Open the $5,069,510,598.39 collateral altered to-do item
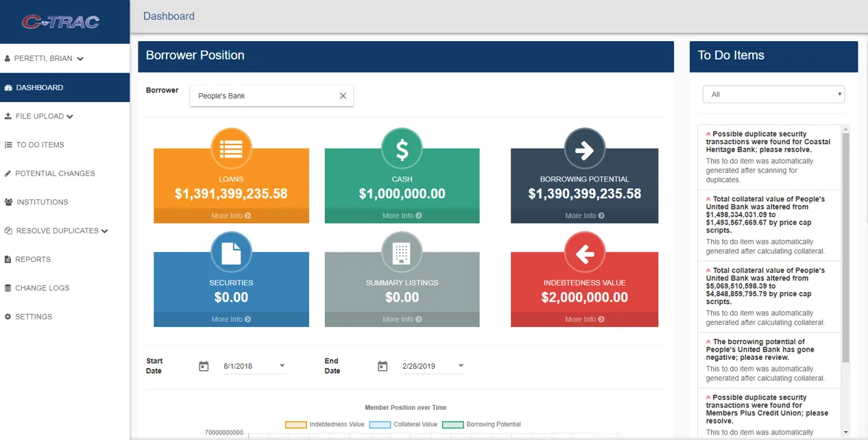This screenshot has height=440, width=868. pyautogui.click(x=769, y=297)
